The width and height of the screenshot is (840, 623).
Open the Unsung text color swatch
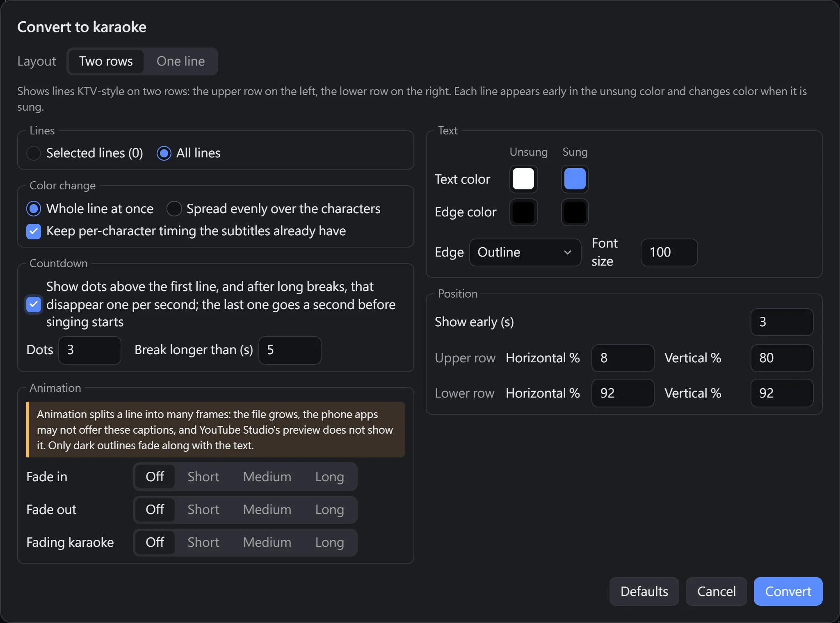523,179
